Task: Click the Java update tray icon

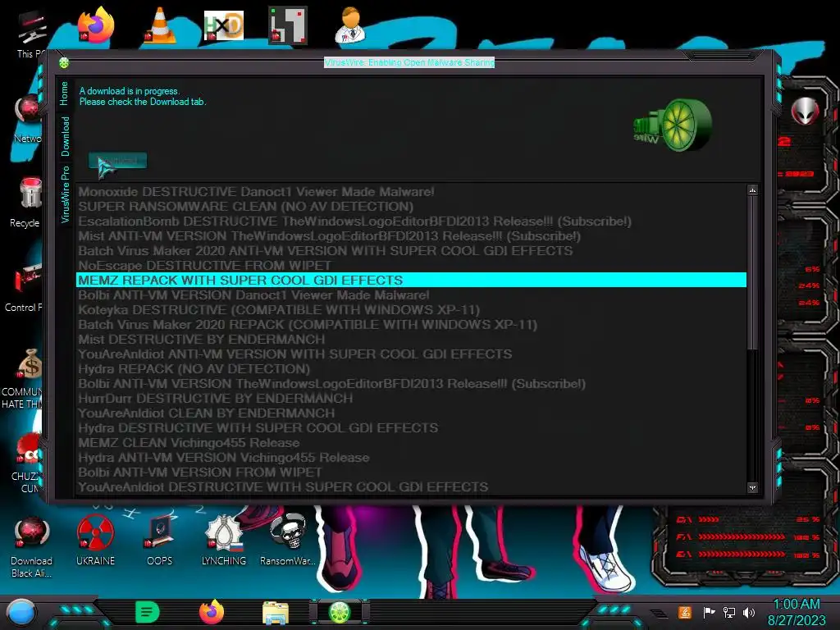Action: pos(685,612)
